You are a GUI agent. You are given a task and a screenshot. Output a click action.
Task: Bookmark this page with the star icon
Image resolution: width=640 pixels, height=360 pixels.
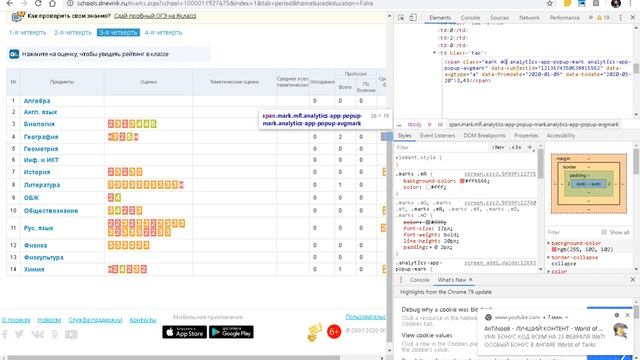pyautogui.click(x=550, y=3)
